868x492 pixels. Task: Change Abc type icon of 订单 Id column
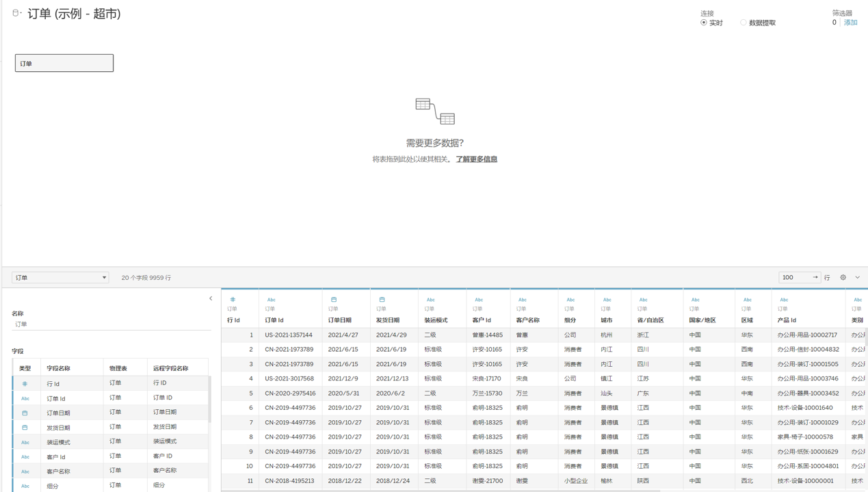(271, 300)
